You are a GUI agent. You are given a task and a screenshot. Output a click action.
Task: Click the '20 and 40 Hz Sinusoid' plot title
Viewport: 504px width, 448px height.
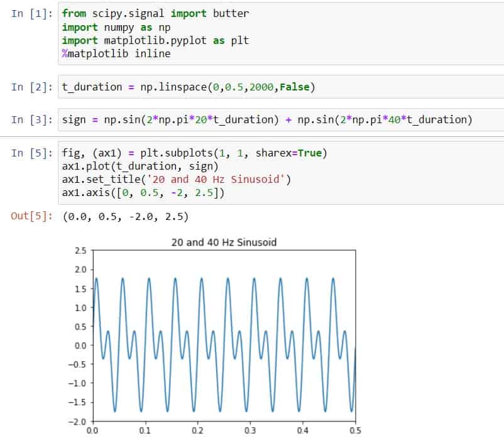[x=224, y=242]
